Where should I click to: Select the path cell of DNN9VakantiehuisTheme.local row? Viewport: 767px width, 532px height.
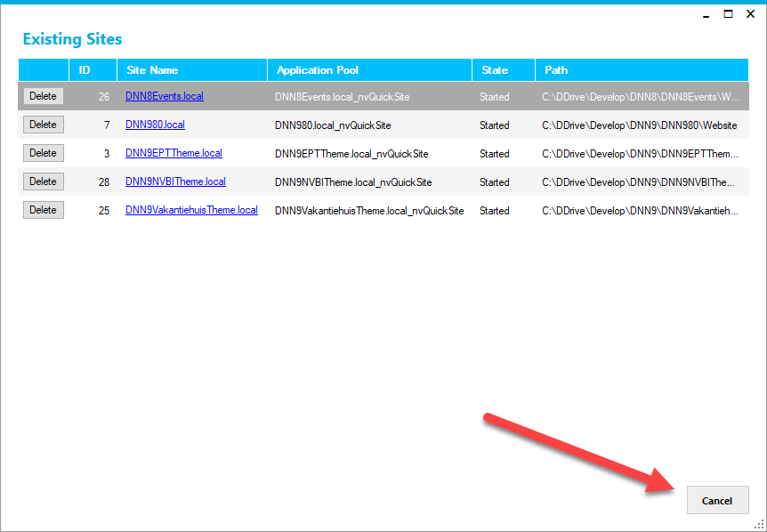pyautogui.click(x=642, y=210)
